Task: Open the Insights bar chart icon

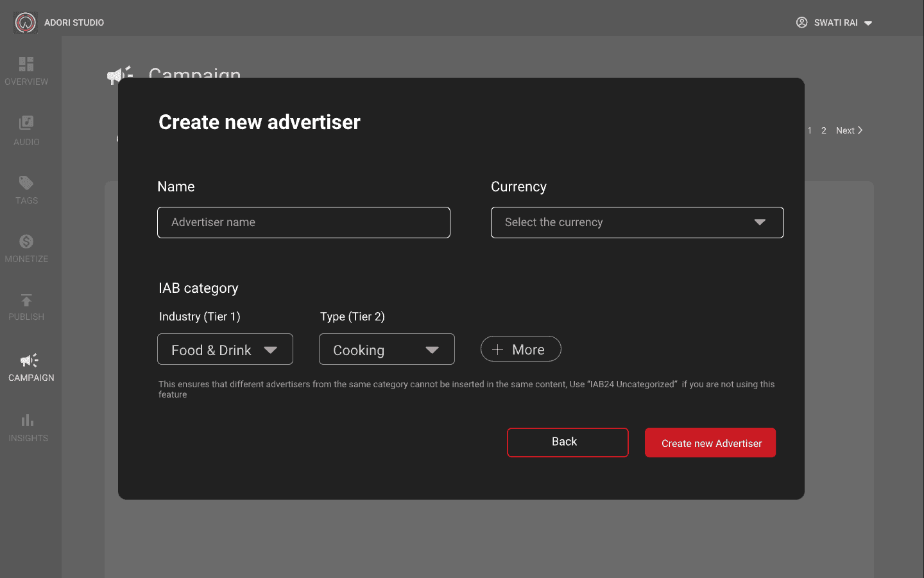Action: tap(27, 420)
